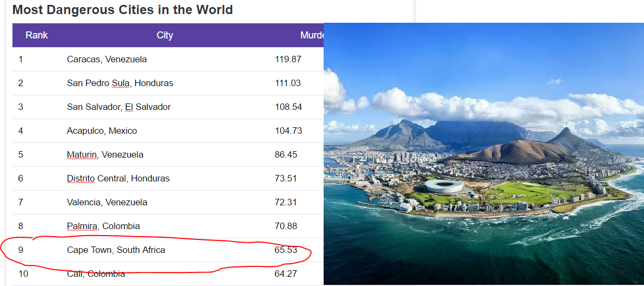
Task: Click the Cape Town aerial photo
Action: [484, 154]
